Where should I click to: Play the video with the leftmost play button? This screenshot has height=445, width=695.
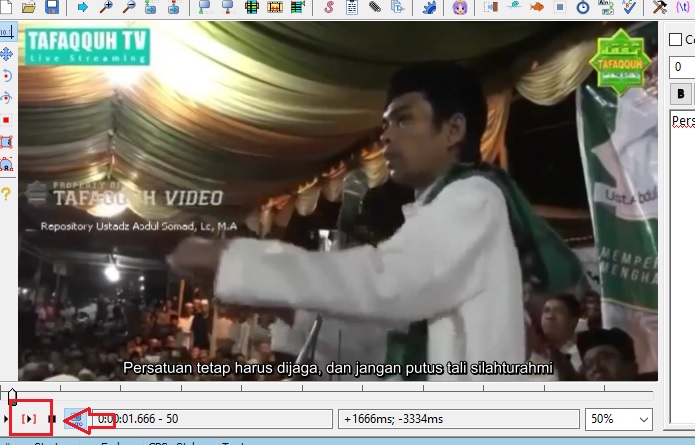click(6, 418)
